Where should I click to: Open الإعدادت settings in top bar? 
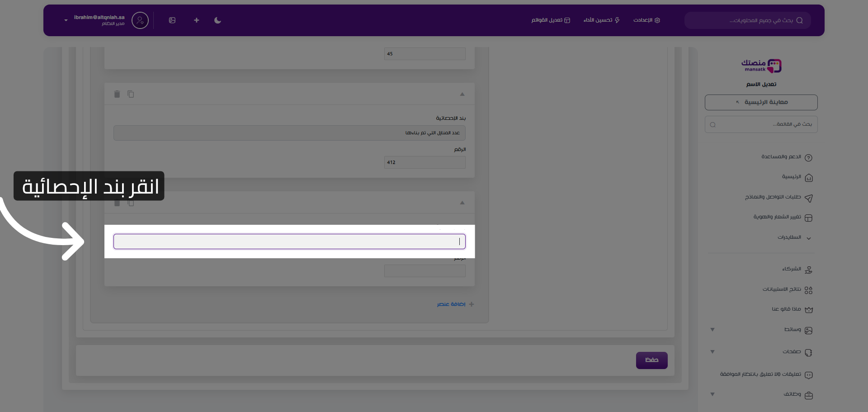[646, 20]
